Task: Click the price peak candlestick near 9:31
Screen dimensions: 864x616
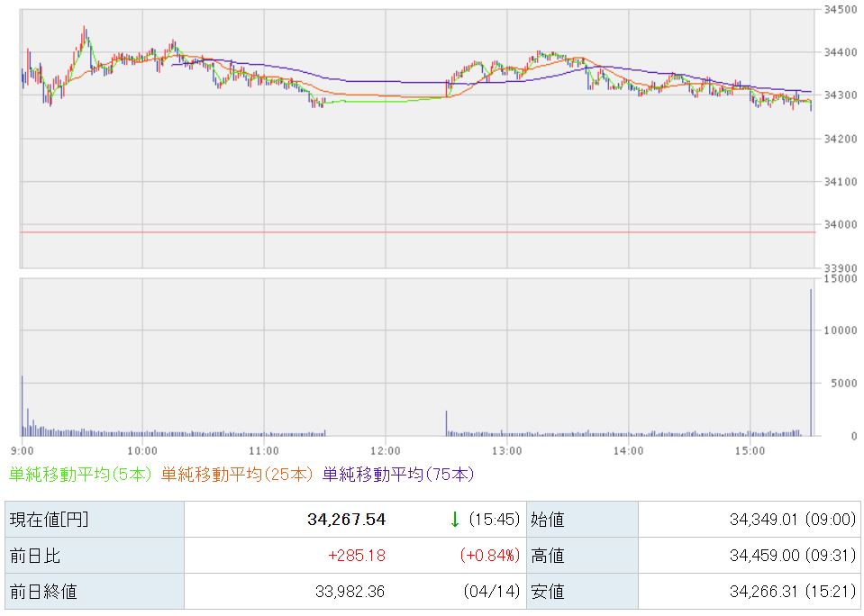Action: 85,38
